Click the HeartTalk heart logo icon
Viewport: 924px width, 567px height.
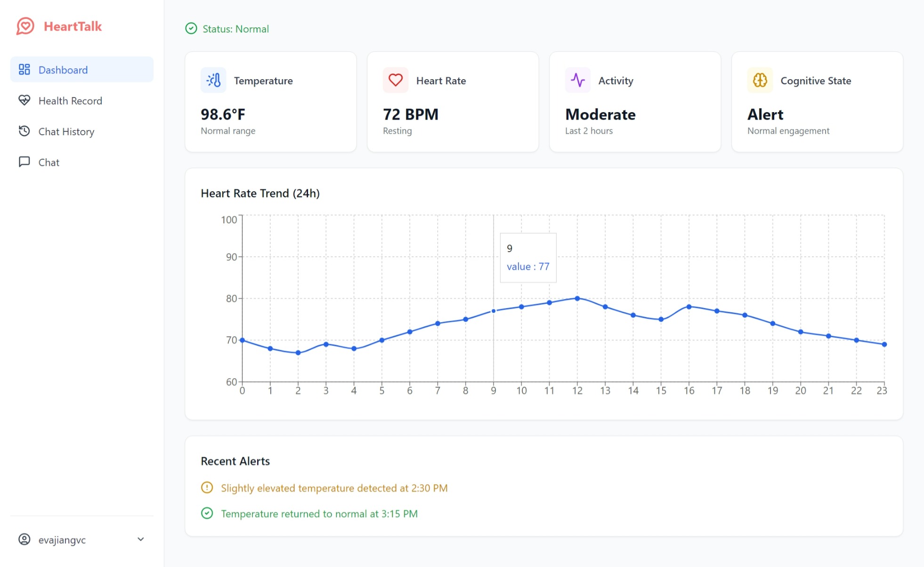25,26
